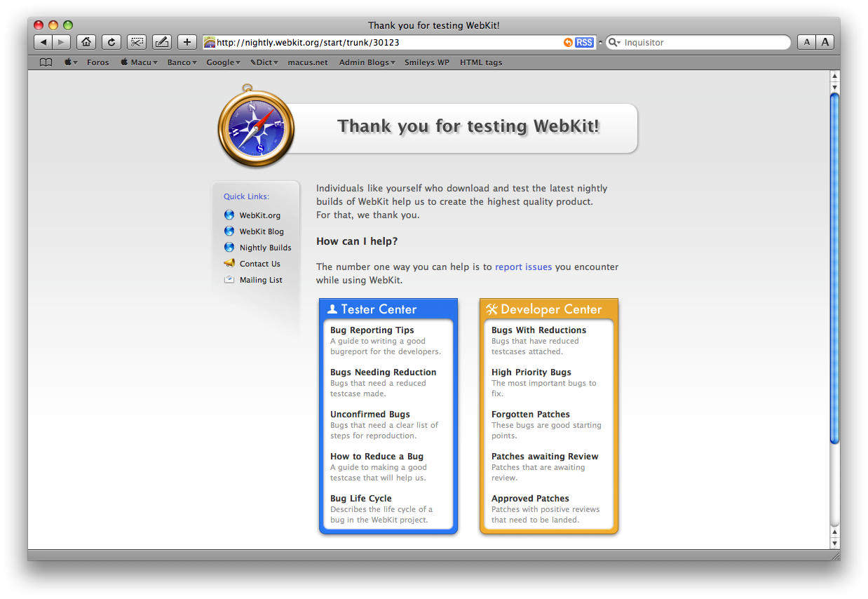Click the scrollbar down arrow at bottom
The width and height of the screenshot is (868, 599).
click(834, 544)
